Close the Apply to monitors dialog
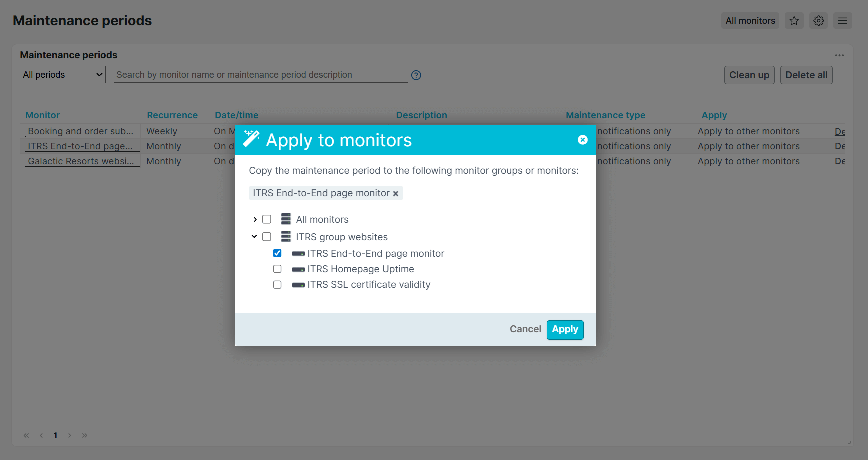868x460 pixels. tap(582, 140)
